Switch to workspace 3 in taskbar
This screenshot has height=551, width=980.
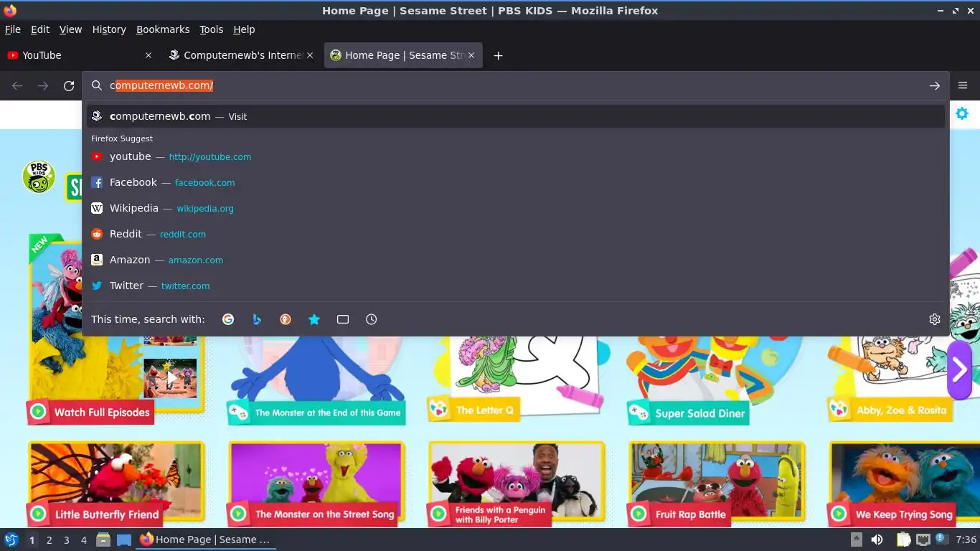pyautogui.click(x=66, y=540)
